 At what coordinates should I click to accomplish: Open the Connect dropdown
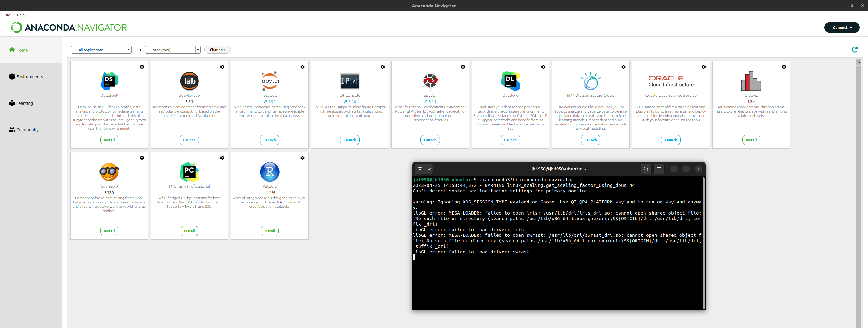[842, 27]
